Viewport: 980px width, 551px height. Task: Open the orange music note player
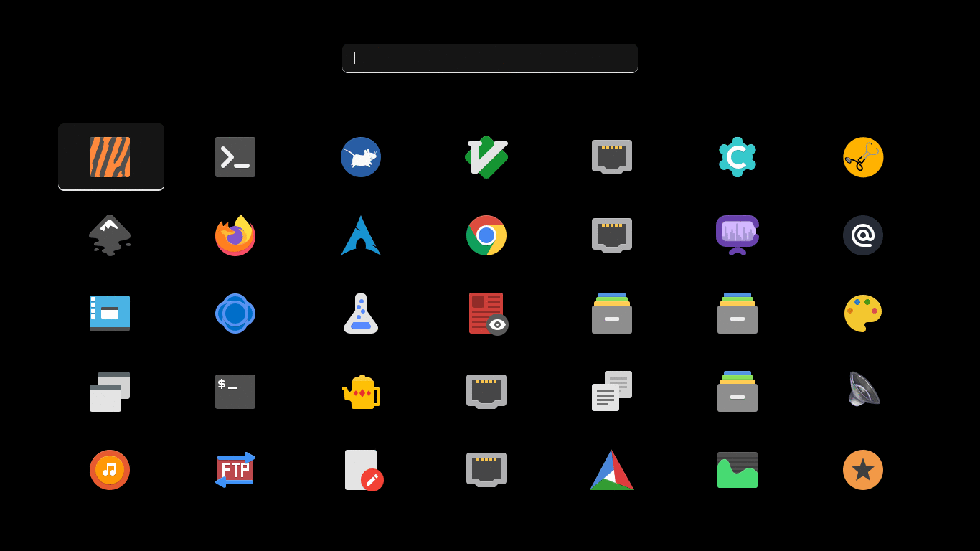(110, 470)
